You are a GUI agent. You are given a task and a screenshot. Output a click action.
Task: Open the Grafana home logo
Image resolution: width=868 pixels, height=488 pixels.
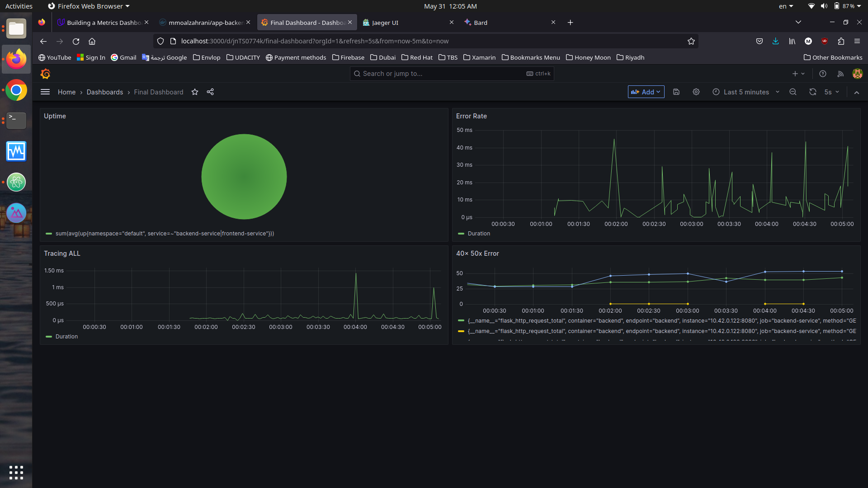tap(45, 74)
